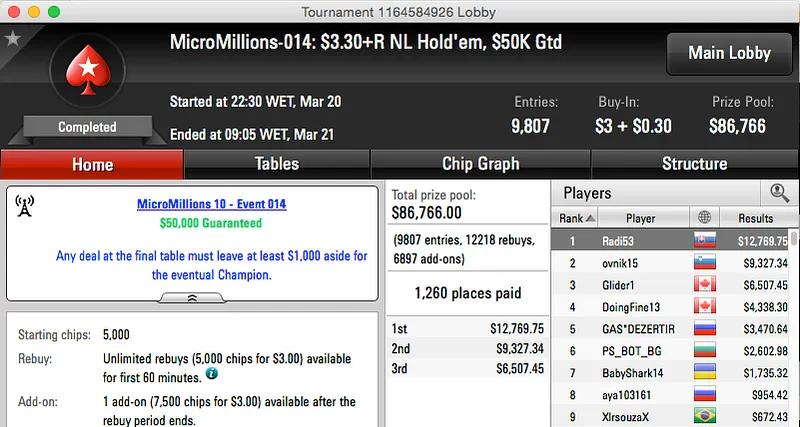Collapse the tournament info banner
Screen dimensions: 800x427
pos(192,297)
